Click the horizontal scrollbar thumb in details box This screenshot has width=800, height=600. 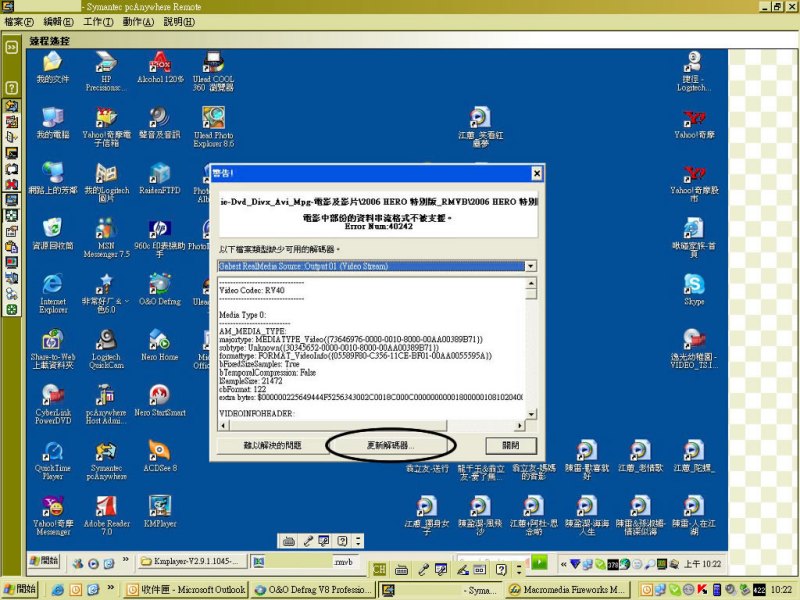click(338, 425)
